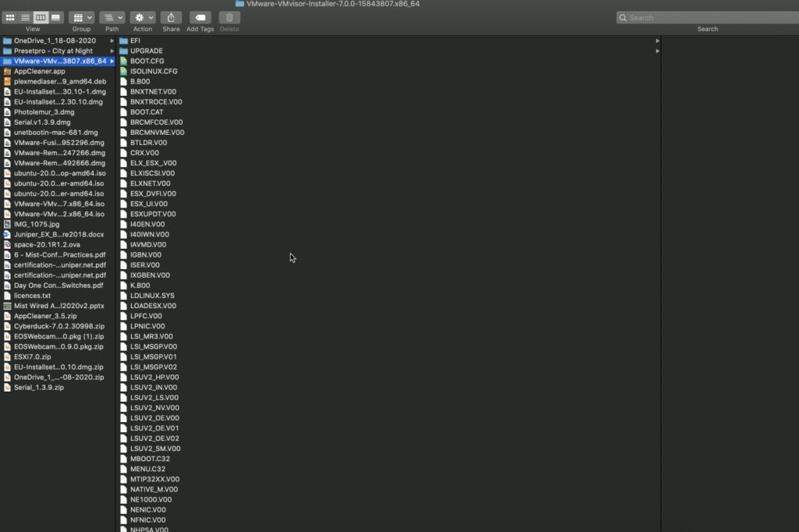The height and width of the screenshot is (532, 799).
Task: Select the Presetpro - City at Night folder
Action: (53, 51)
